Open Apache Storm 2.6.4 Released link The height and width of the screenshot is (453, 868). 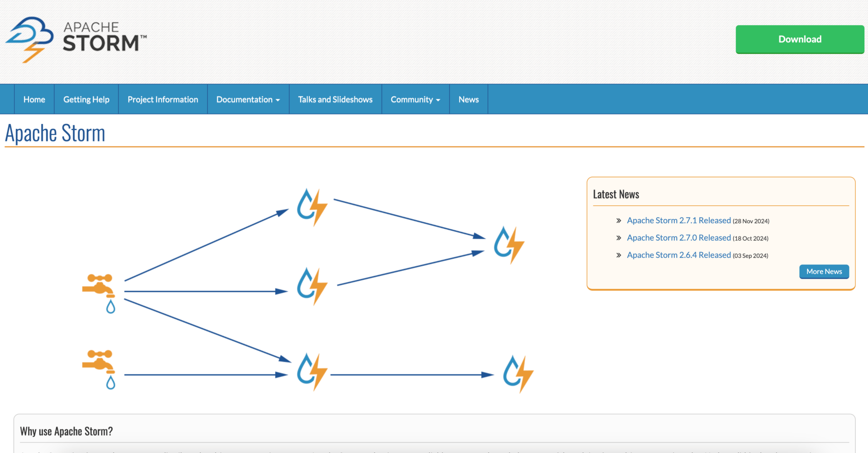679,255
